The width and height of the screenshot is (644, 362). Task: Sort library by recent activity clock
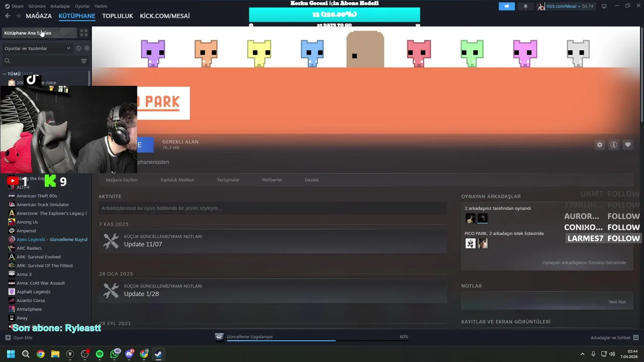(x=78, y=48)
